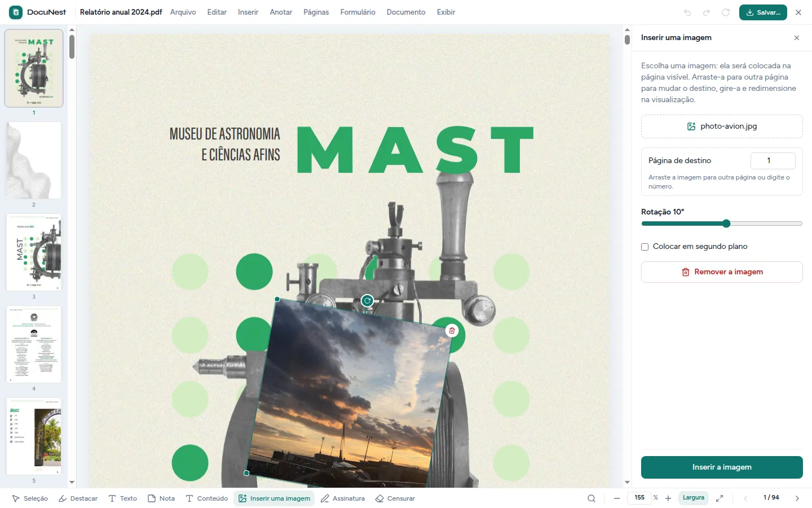Choose a file via photo-avion.jpg box
Viewport: 812px width, 508px height.
722,126
